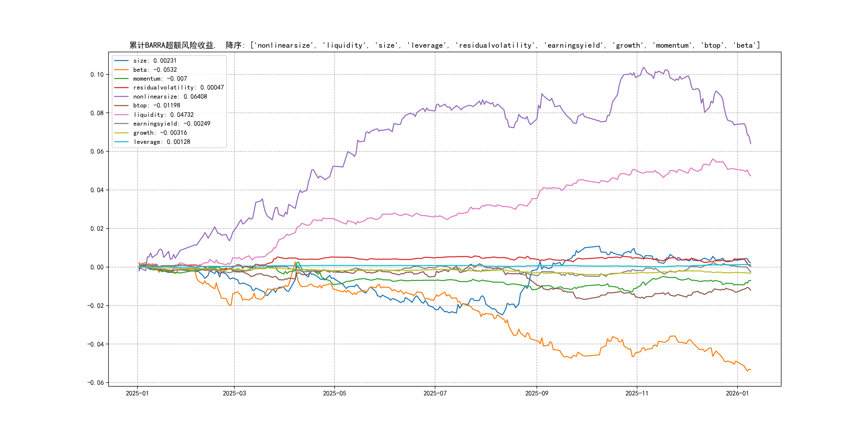This screenshot has width=868, height=434.
Task: Click the 2025-11 x-axis tick label
Action: (637, 393)
